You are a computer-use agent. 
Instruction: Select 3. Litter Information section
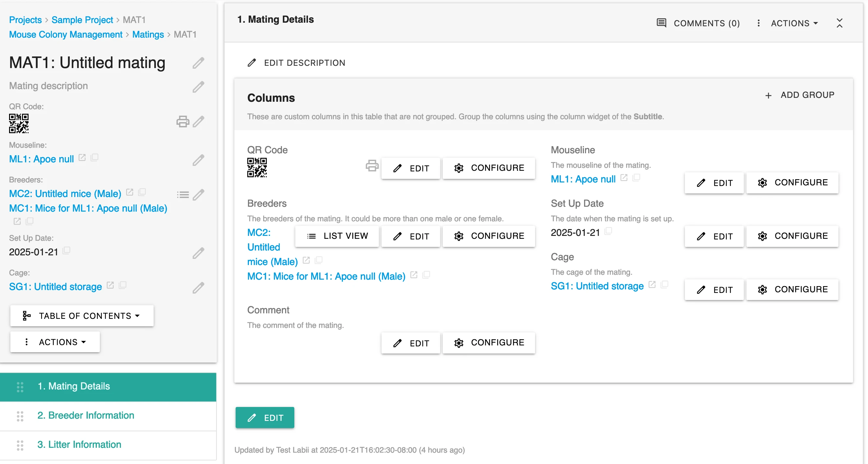[108, 445]
